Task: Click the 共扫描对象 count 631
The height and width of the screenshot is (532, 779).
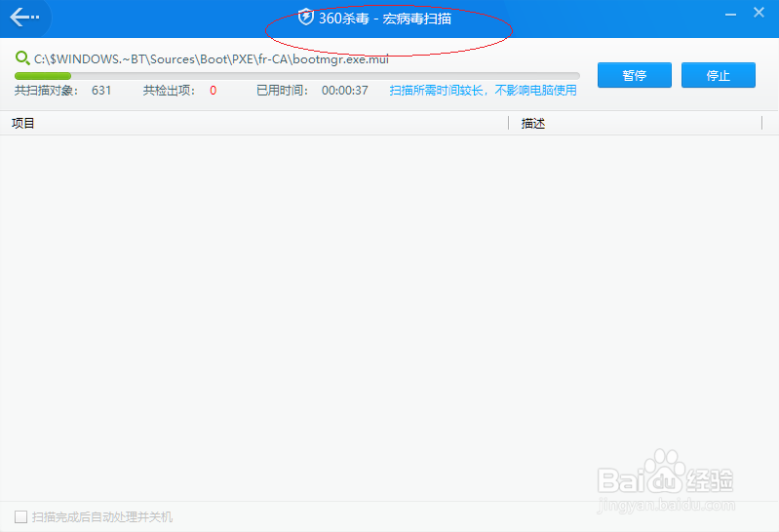Action: (101, 91)
